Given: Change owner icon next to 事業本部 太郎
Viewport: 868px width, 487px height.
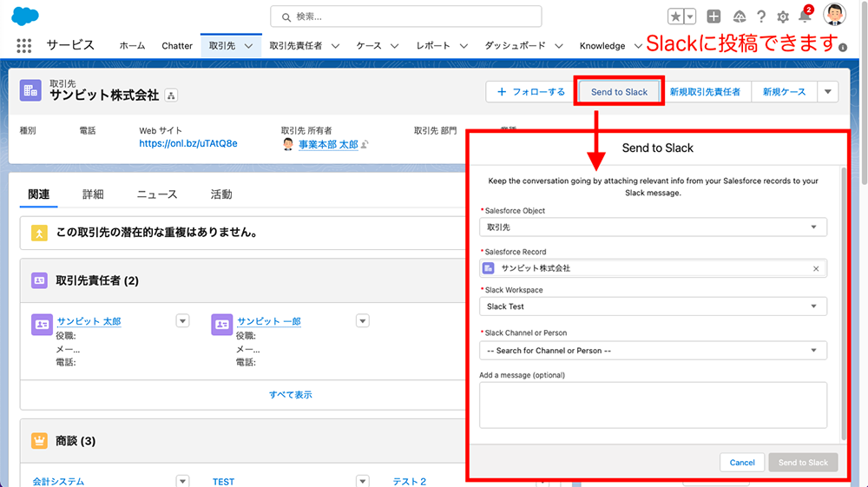Looking at the screenshot, I should pyautogui.click(x=365, y=144).
